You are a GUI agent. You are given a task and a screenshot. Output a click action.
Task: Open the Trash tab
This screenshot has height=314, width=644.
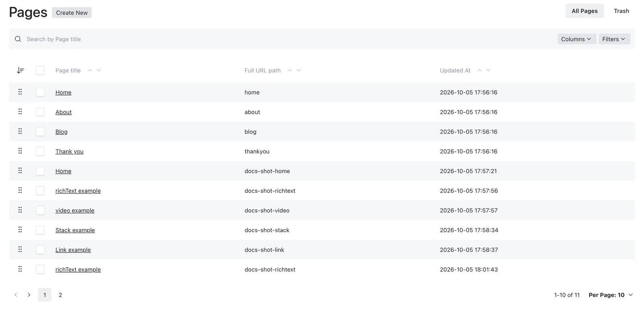point(621,11)
